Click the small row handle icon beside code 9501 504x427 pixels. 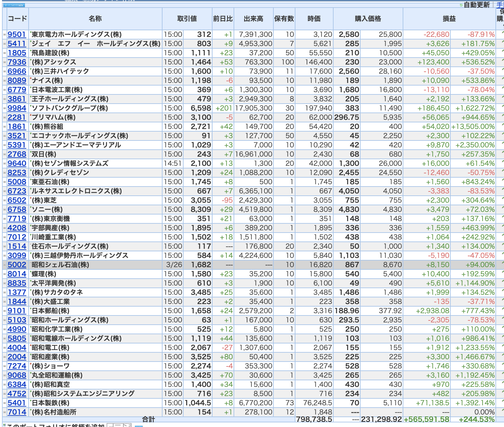click(x=5, y=35)
